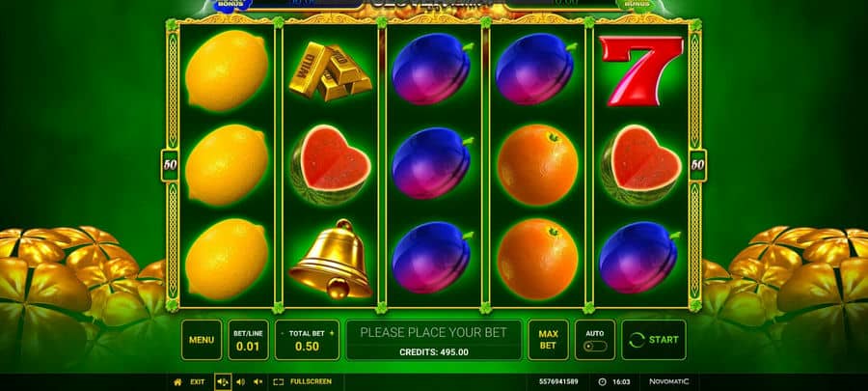Open the game Menu
Screen dimensions: 868x391
(x=202, y=340)
